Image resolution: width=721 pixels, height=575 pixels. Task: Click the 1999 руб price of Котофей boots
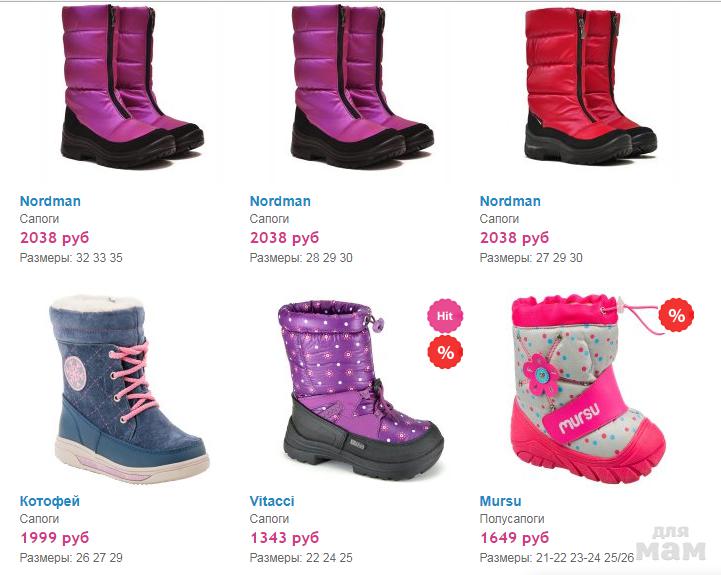coord(54,538)
